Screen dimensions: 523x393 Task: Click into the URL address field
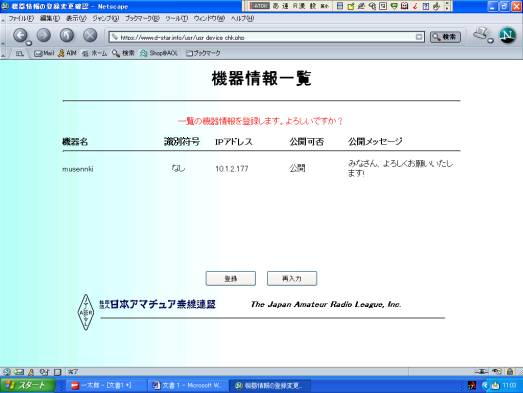click(x=264, y=37)
